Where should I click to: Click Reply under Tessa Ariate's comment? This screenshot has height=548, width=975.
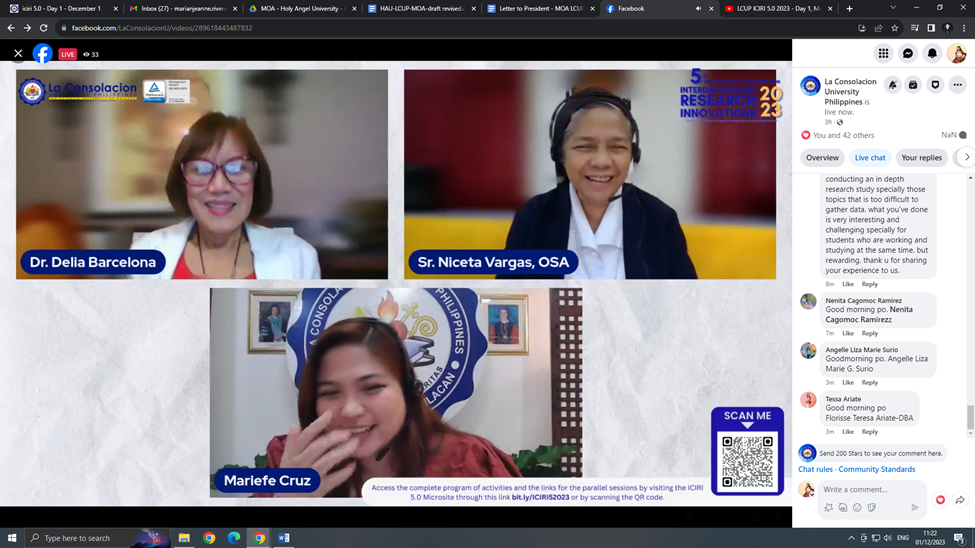pyautogui.click(x=870, y=432)
